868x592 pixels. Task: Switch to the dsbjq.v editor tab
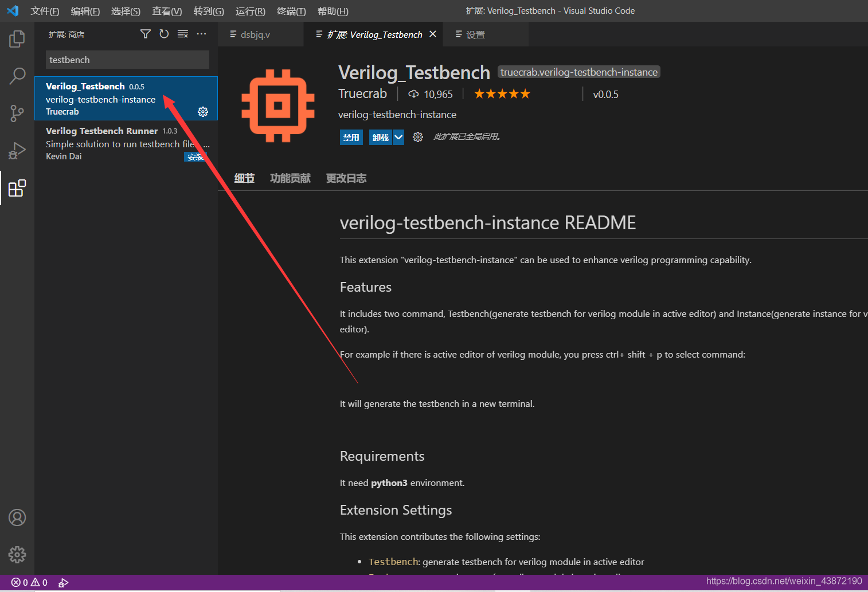[261, 34]
